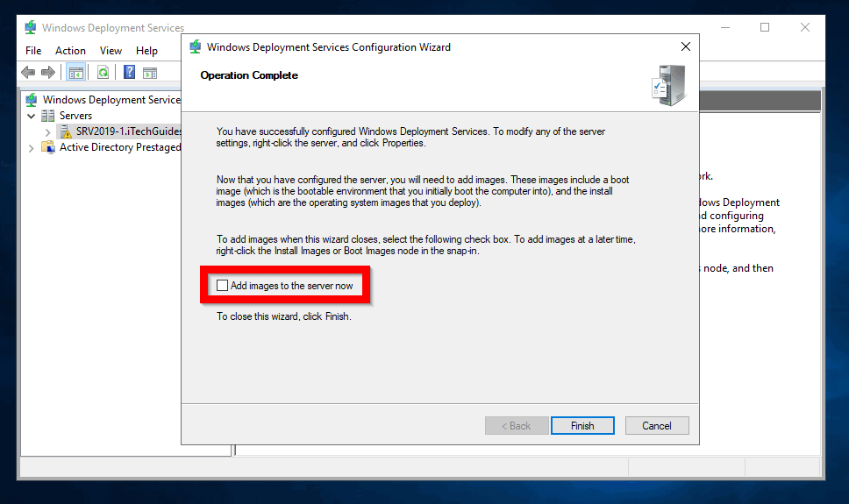Open the Action menu
Viewport: 849px width, 504px height.
point(70,51)
